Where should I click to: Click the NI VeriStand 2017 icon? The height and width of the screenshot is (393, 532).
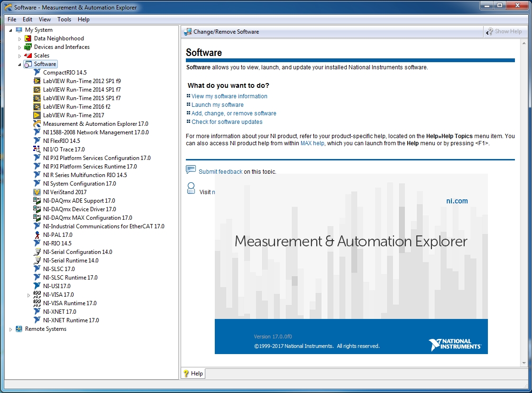pos(37,192)
